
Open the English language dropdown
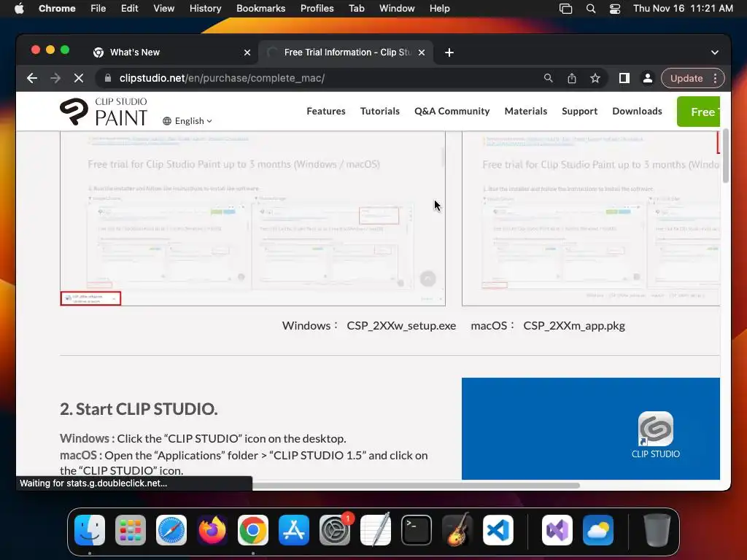187,121
